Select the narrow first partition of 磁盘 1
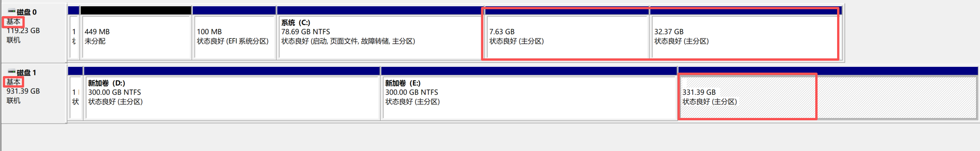The width and height of the screenshot is (980, 151). pos(75,98)
